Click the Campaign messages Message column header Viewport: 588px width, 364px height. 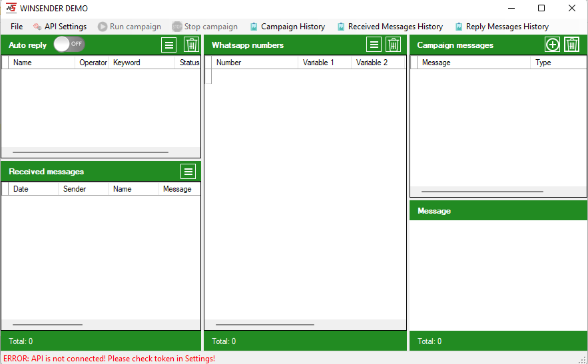[474, 63]
